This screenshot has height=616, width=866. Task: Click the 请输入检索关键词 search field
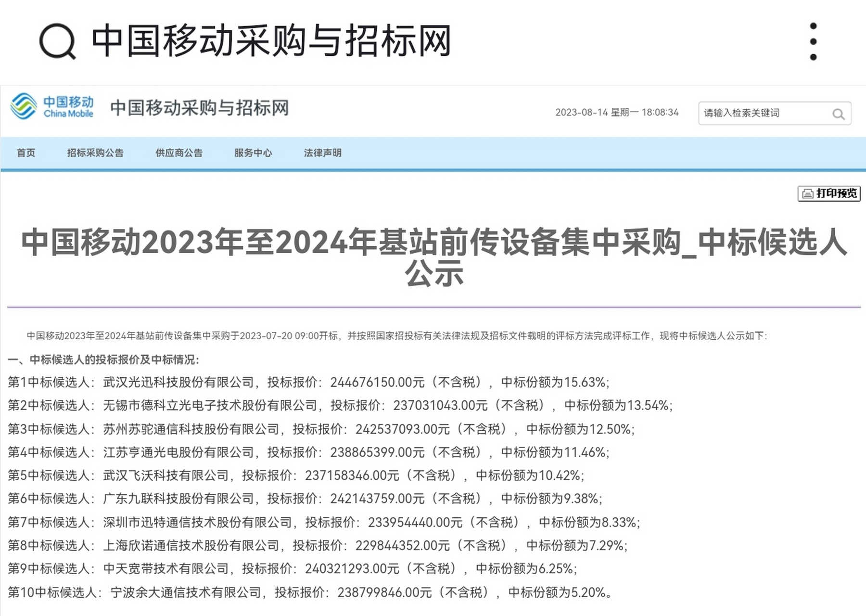(x=775, y=114)
